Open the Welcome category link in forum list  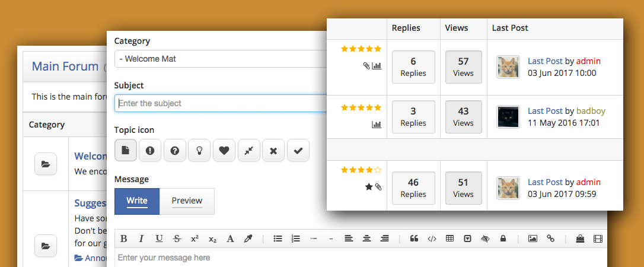[90, 156]
